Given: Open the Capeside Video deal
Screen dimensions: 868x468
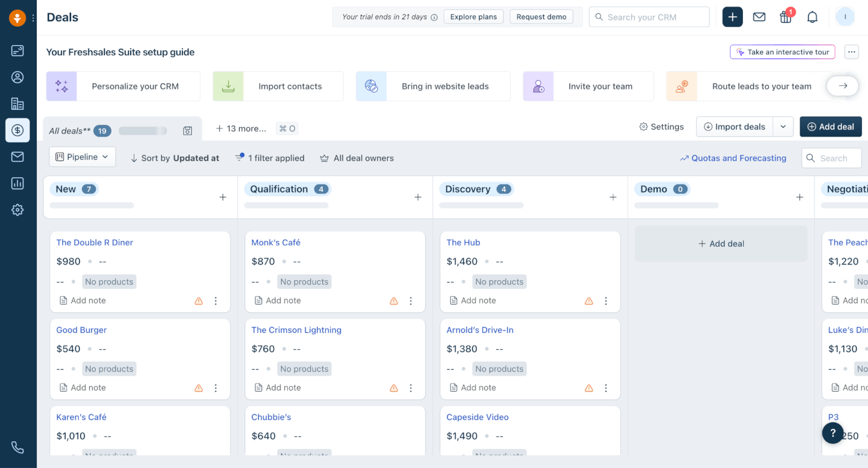Looking at the screenshot, I should pos(477,417).
